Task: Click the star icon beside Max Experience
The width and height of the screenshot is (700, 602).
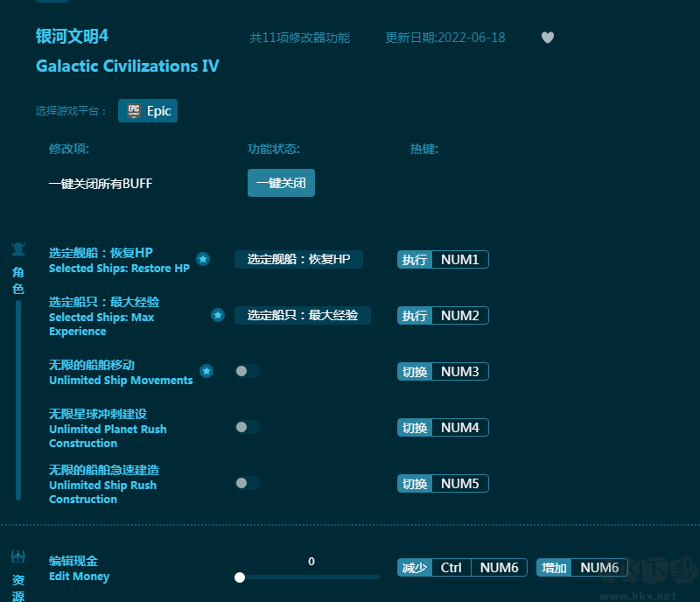Action: pyautogui.click(x=218, y=315)
